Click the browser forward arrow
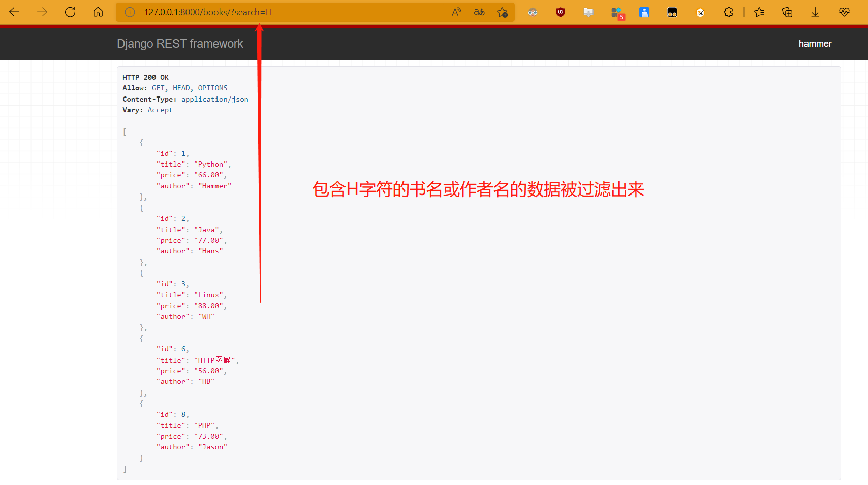Viewport: 868px width, 485px height. [42, 12]
